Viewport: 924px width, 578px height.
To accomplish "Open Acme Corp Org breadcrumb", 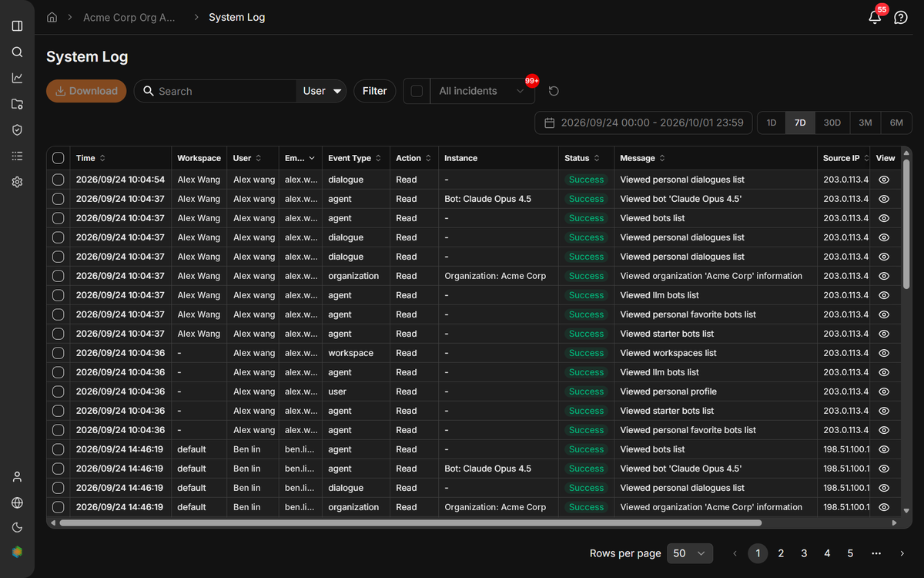I will [129, 17].
